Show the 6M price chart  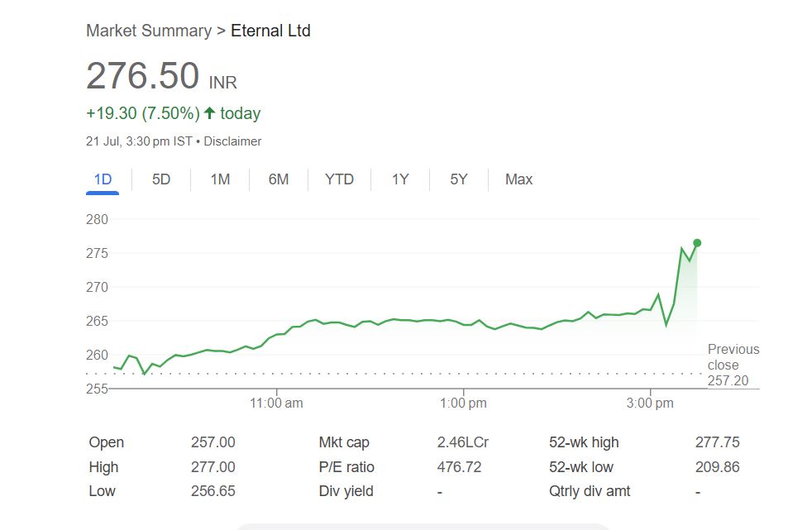coord(279,179)
